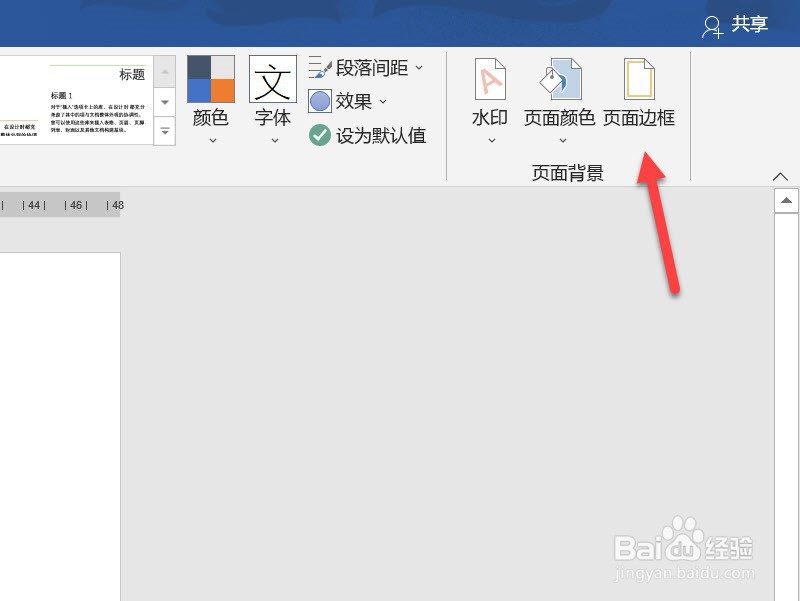Expand the style set gallery More arrow
This screenshot has width=800, height=601.
(164, 130)
